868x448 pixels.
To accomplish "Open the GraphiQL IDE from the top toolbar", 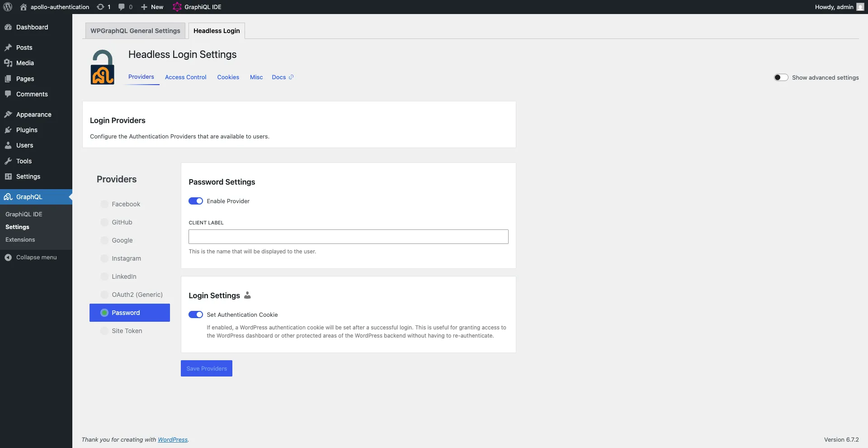I will click(x=196, y=7).
